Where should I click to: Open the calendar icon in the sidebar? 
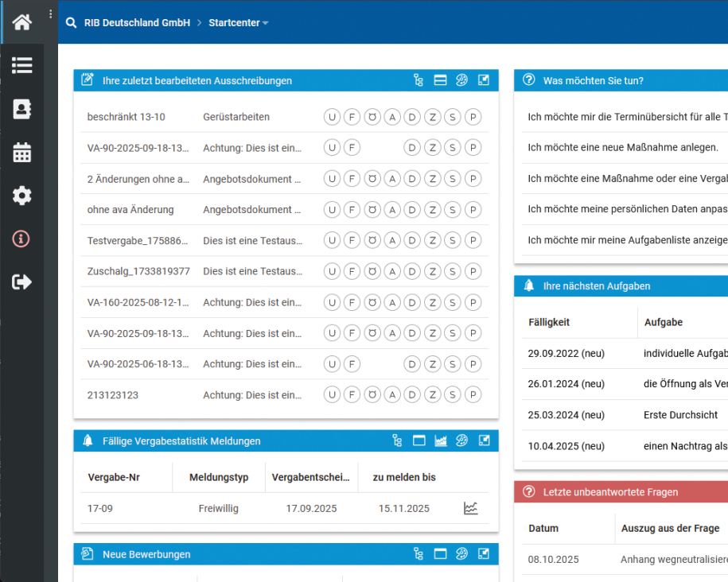[x=22, y=153]
